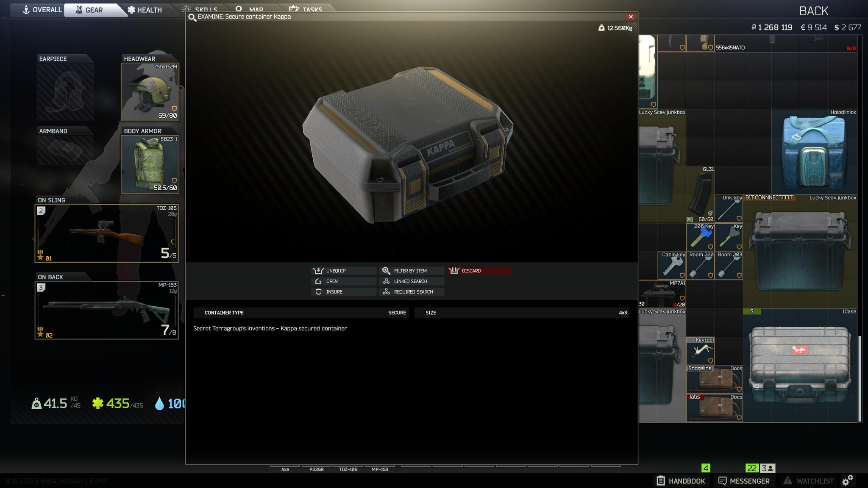Click the Holodilnick cooler item
This screenshot has height=488, width=868.
tap(814, 152)
